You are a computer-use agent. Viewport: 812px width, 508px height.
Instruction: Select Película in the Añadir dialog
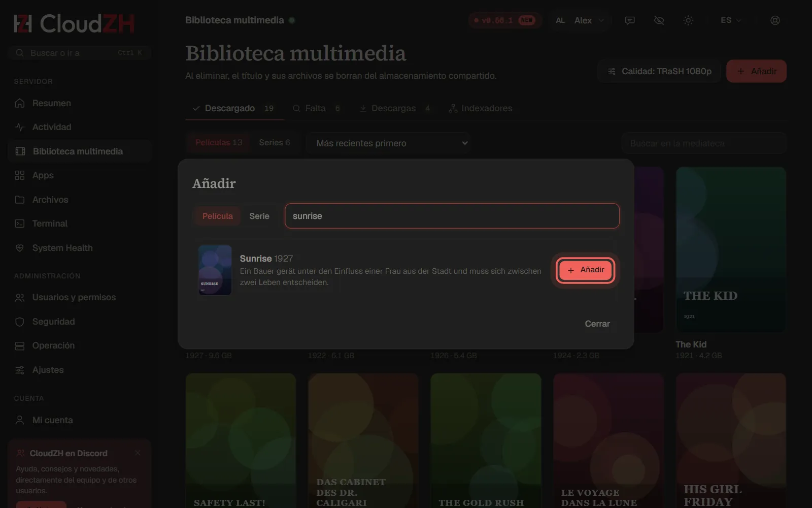(x=217, y=216)
